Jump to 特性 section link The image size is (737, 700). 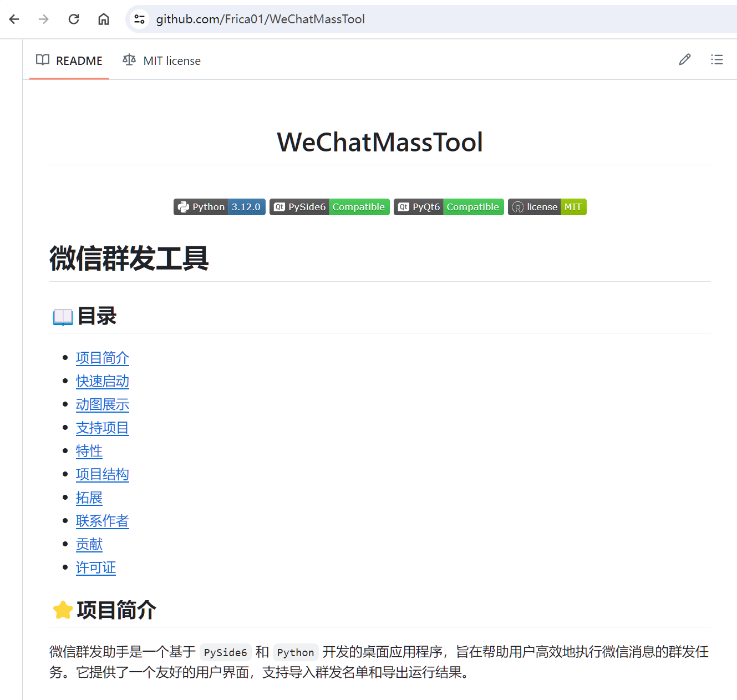click(x=89, y=451)
